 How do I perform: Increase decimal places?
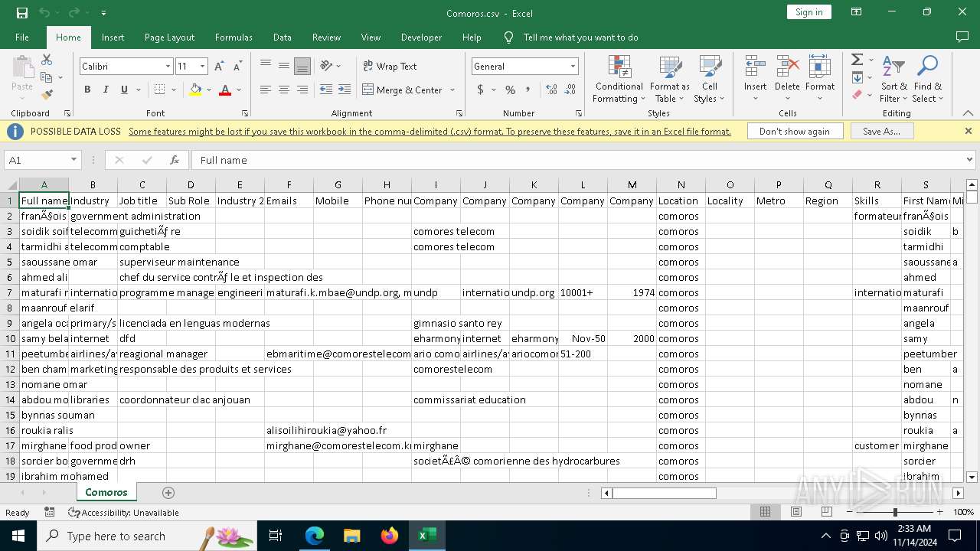551,90
